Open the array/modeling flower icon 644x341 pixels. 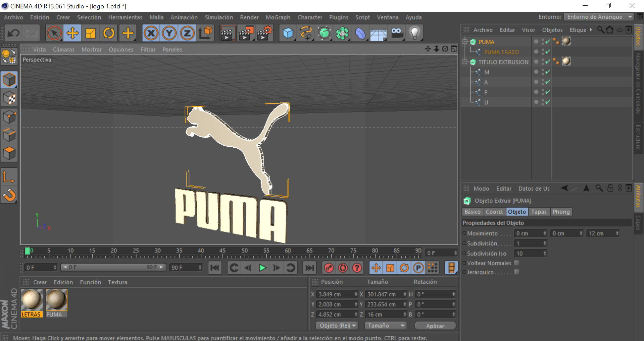click(342, 33)
